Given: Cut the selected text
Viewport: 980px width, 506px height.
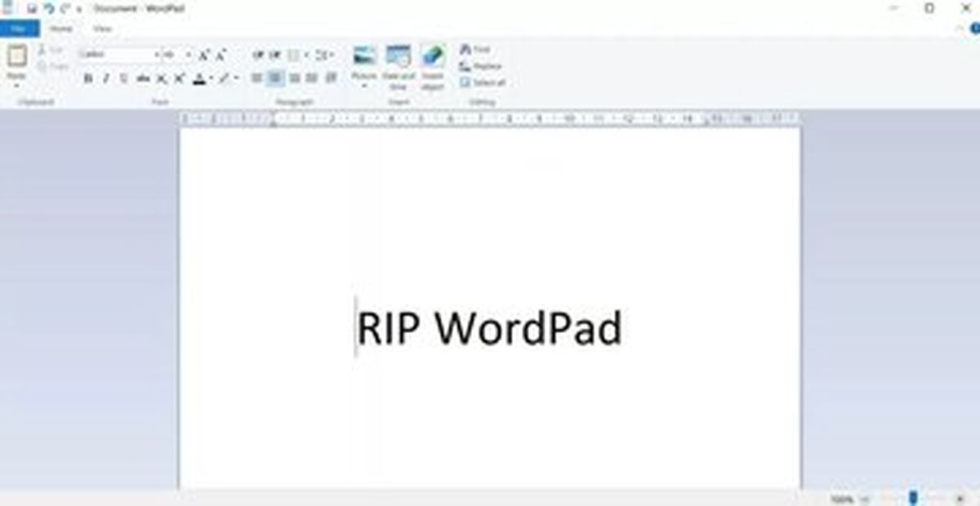Looking at the screenshot, I should coord(51,51).
